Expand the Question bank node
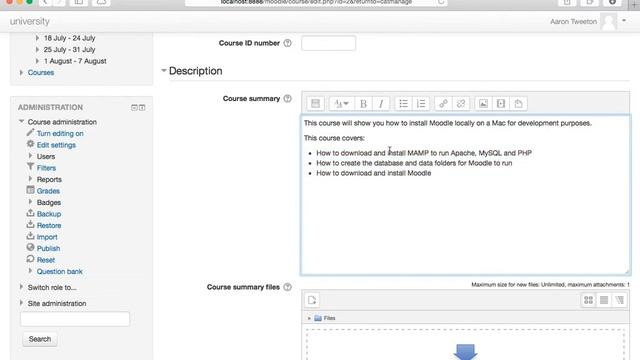This screenshot has height=360, width=640. pyautogui.click(x=30, y=271)
